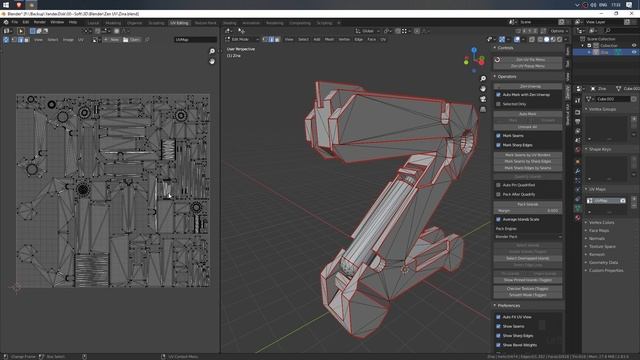
Task: Click the pan hand icon in UV editor
Action: (x=212, y=61)
